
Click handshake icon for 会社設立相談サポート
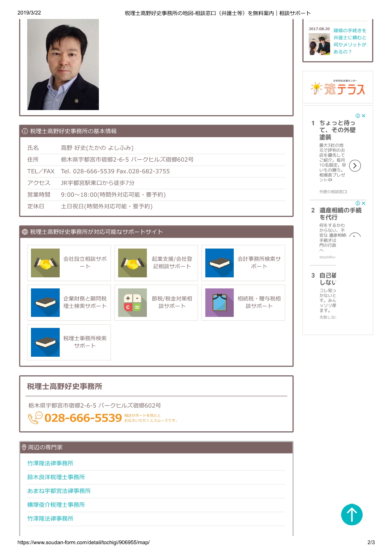point(45,263)
